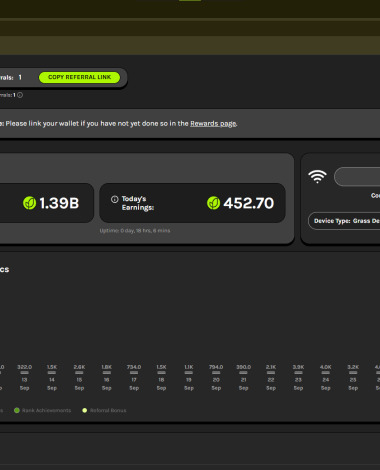The height and width of the screenshot is (470, 380).
Task: Select the 19 Sep bar marker
Action: click(189, 373)
